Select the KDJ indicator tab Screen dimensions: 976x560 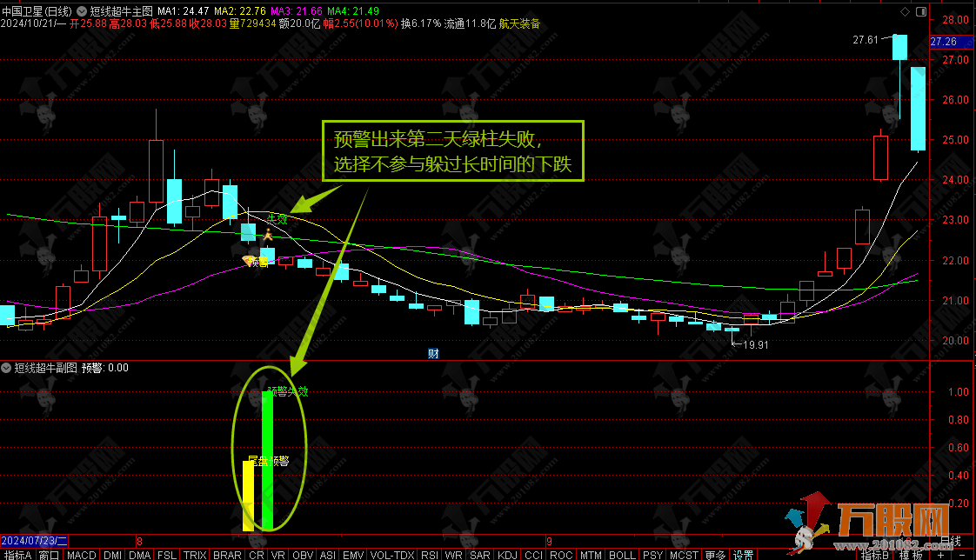coord(506,554)
